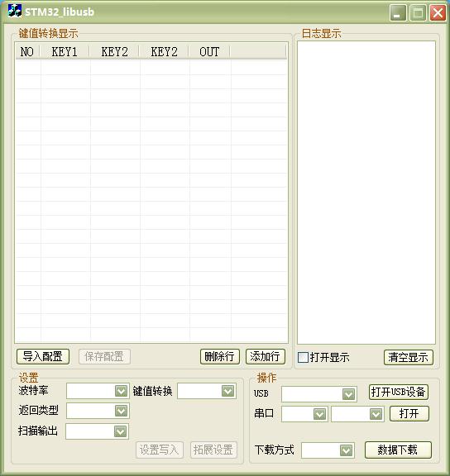Select the OUT column header
The height and width of the screenshot is (476, 450).
(x=209, y=51)
